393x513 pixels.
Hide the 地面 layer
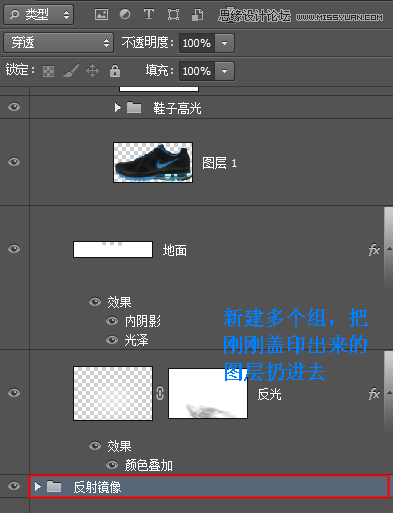(14, 249)
